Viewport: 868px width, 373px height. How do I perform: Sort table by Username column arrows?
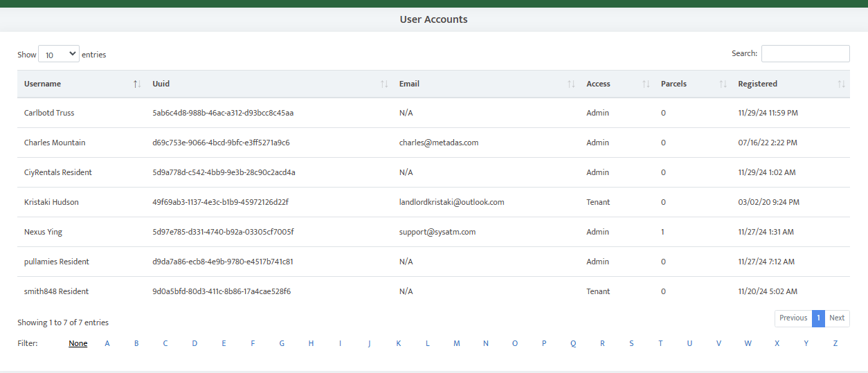tap(137, 84)
